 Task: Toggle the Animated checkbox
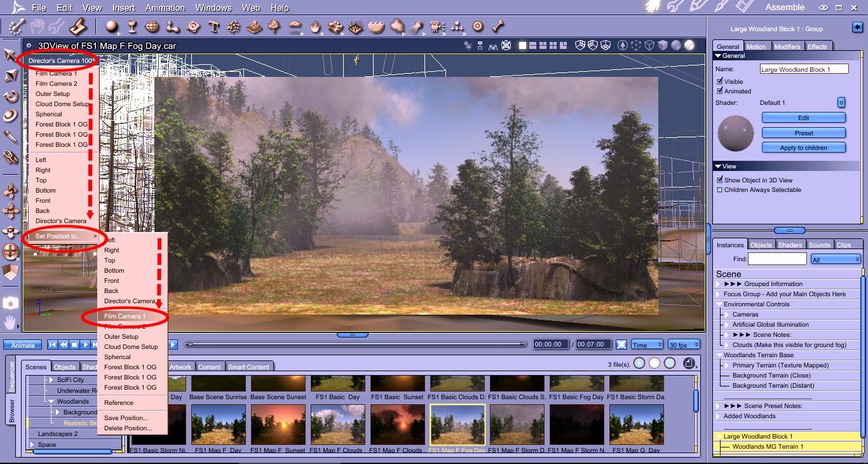coord(719,91)
